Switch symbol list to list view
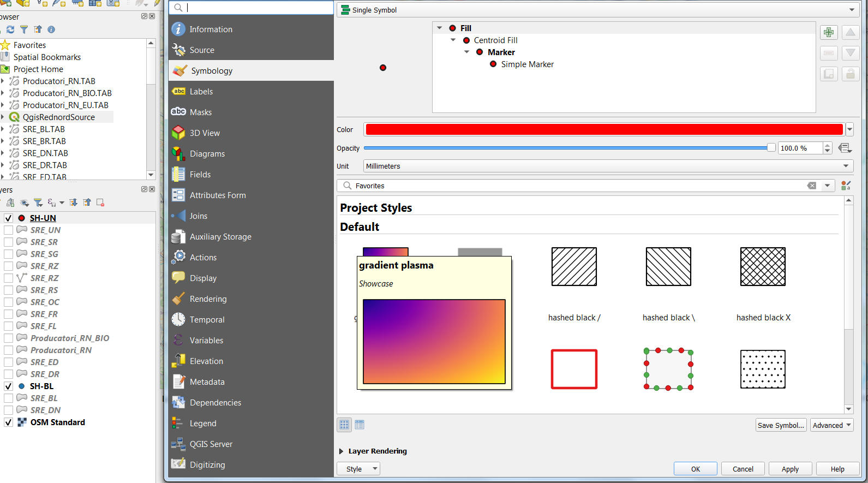 click(360, 425)
